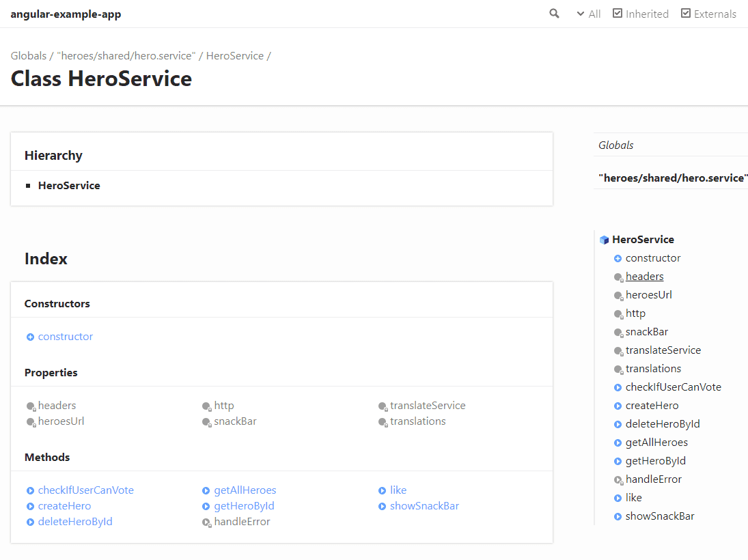Click the property icon beside snackBar in sidebar
748x560 pixels.
618,333
